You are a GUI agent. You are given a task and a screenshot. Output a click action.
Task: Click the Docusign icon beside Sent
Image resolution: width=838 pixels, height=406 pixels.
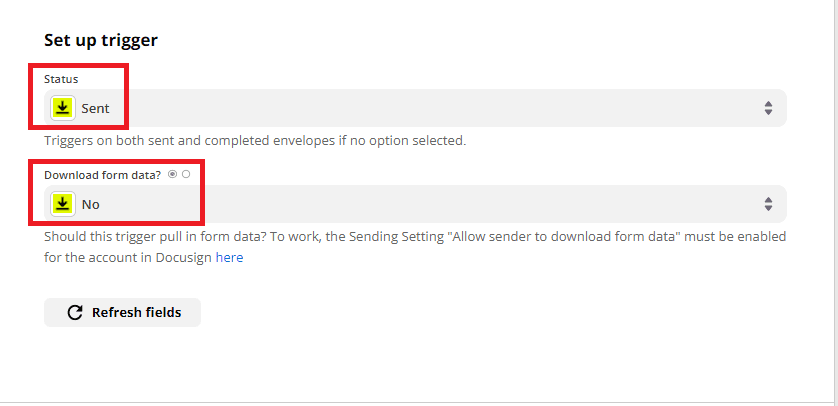(x=62, y=108)
